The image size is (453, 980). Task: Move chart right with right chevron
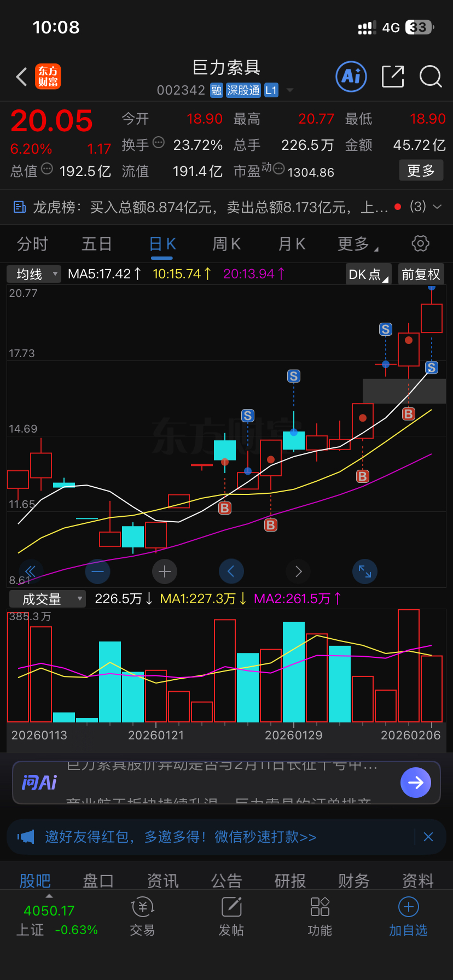click(298, 571)
